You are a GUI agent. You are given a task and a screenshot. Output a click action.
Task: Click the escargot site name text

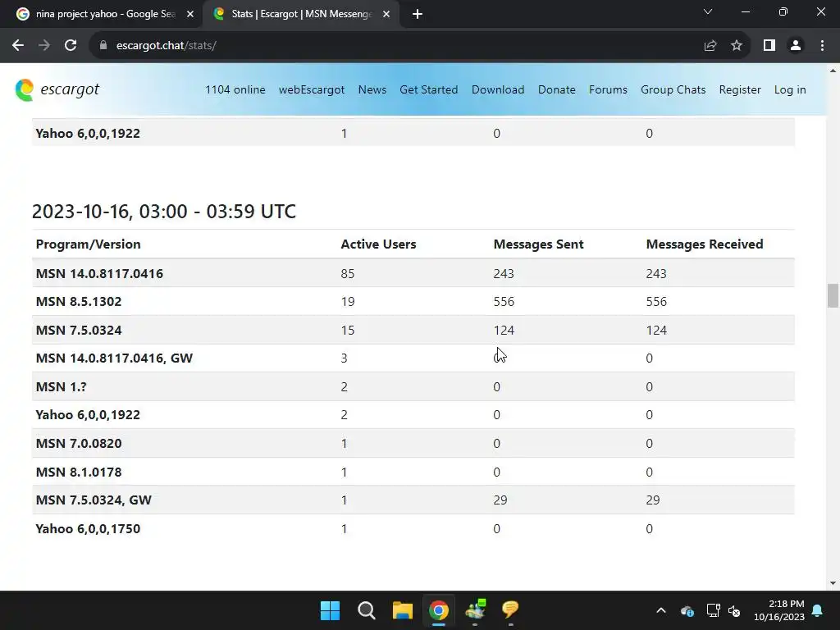point(70,89)
